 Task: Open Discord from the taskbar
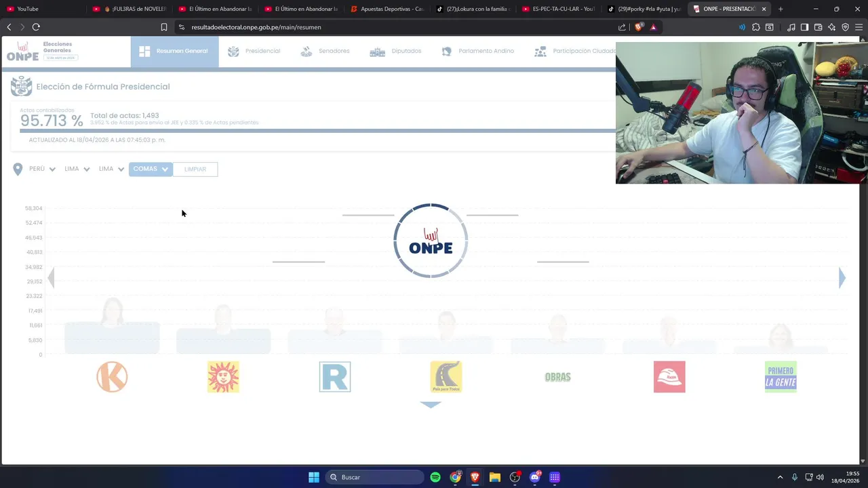click(x=534, y=477)
